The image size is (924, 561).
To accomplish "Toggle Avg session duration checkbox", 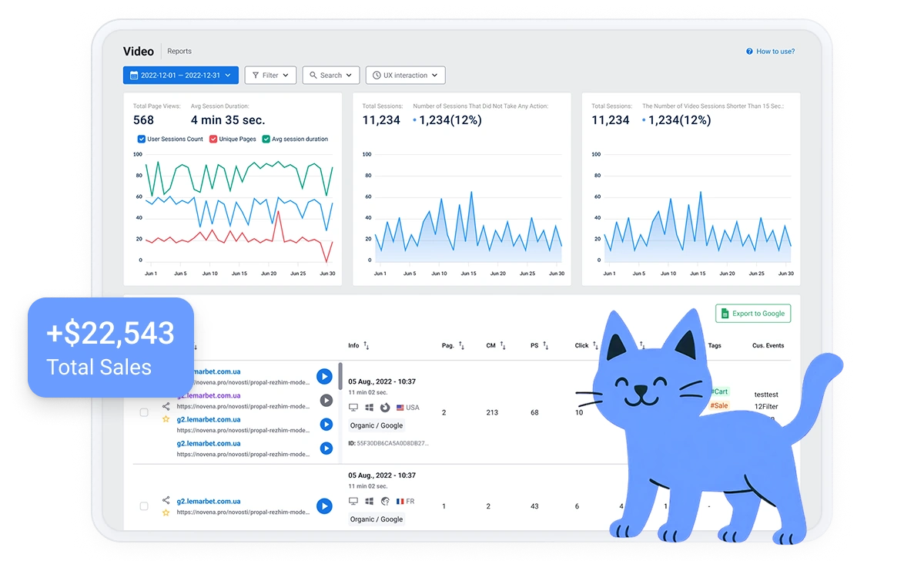I will [266, 139].
